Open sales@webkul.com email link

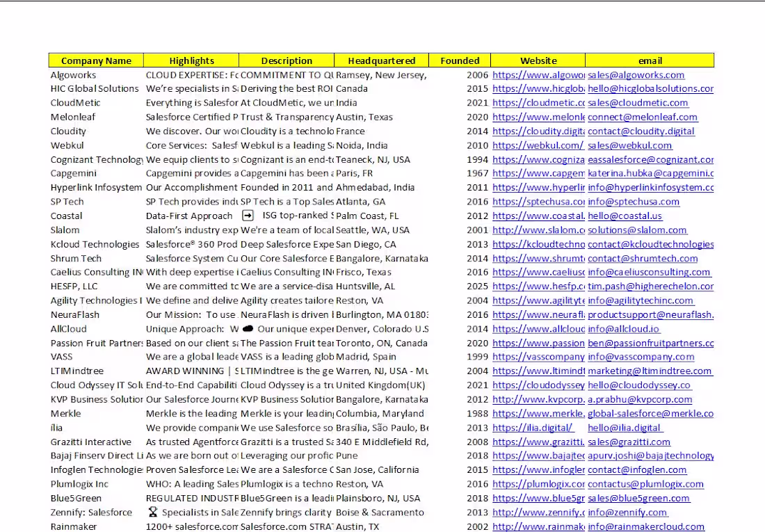(x=630, y=145)
